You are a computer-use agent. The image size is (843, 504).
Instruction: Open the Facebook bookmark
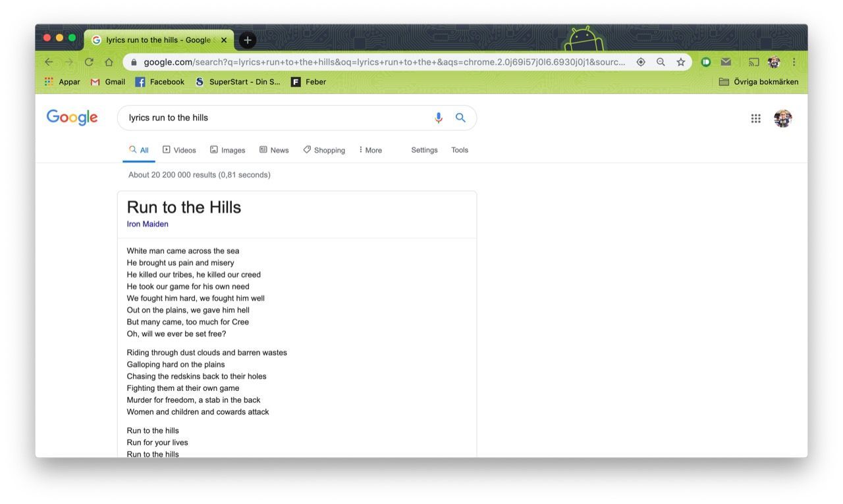pyautogui.click(x=160, y=82)
